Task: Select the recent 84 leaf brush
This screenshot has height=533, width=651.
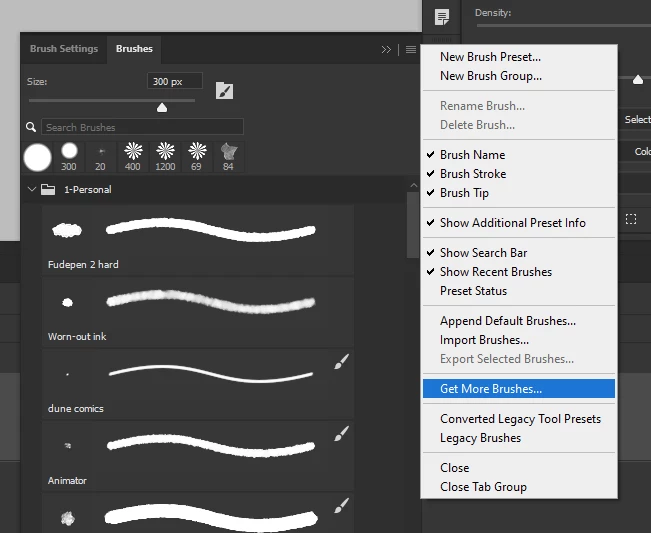Action: click(228, 156)
